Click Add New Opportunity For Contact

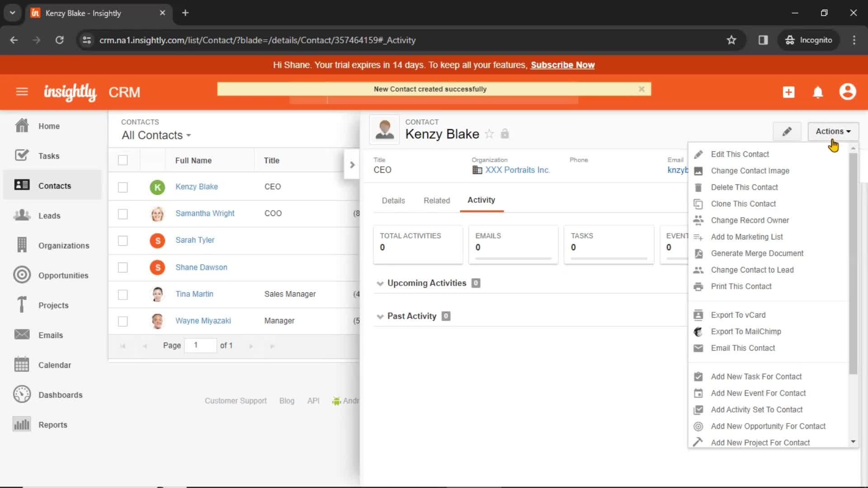pyautogui.click(x=769, y=426)
